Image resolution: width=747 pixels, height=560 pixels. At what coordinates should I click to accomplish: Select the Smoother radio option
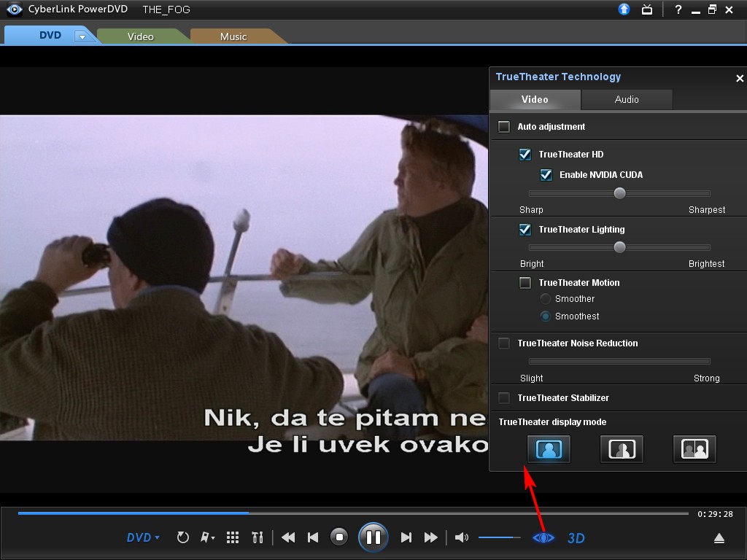(x=546, y=299)
